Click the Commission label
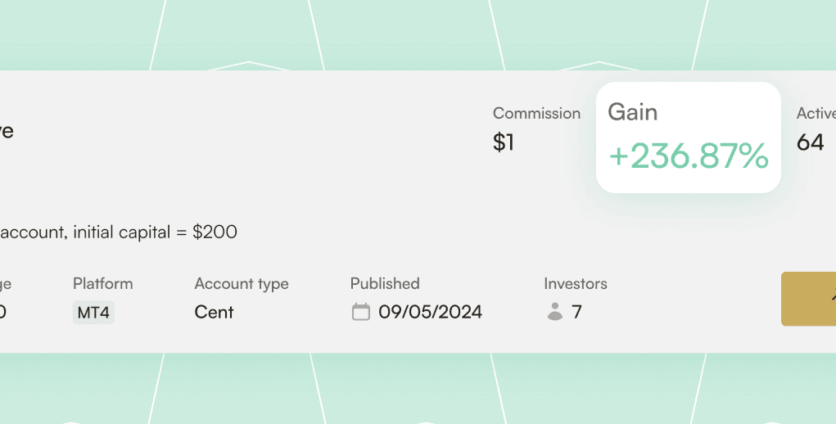This screenshot has width=836, height=424. click(x=536, y=114)
